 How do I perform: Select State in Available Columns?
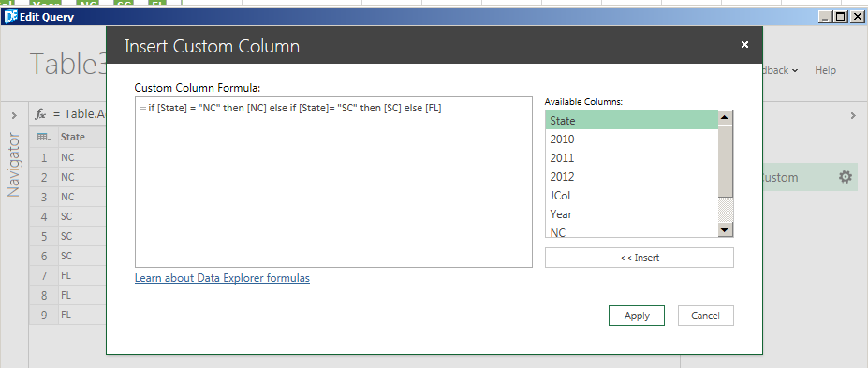pos(632,120)
